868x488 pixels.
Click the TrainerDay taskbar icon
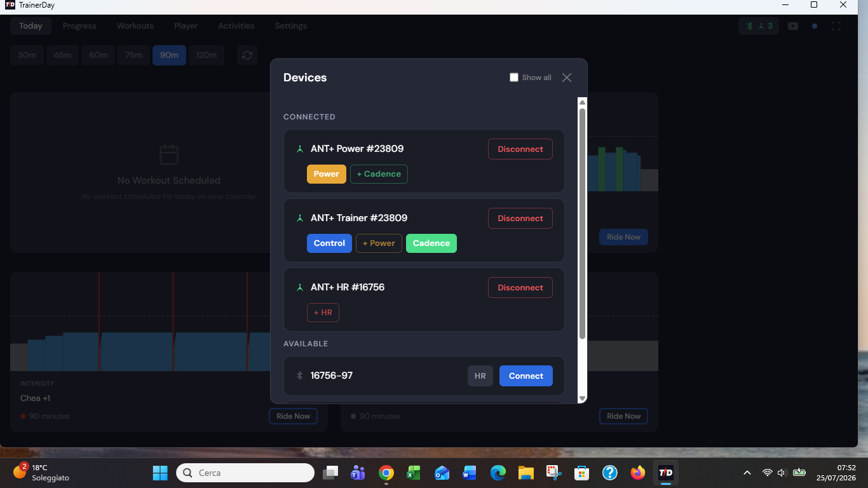point(665,473)
